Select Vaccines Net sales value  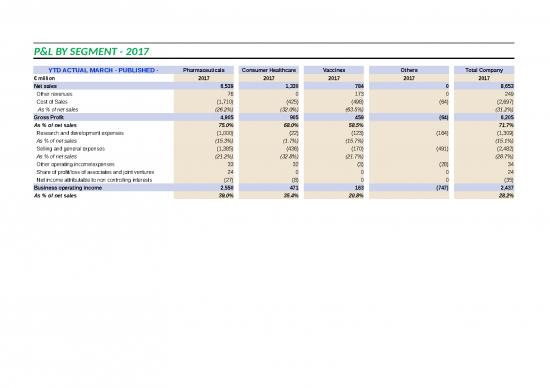[359, 86]
